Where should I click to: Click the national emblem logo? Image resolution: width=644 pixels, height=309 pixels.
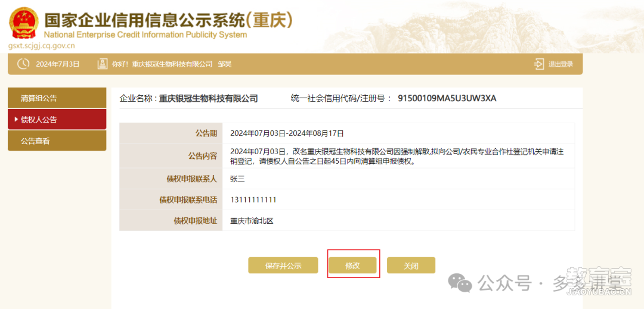24,23
